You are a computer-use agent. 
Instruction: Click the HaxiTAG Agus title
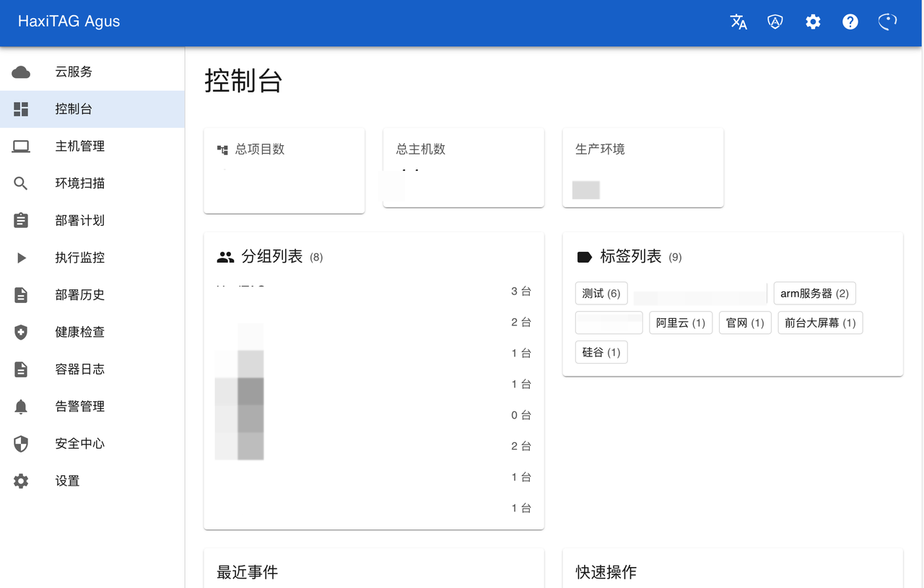point(69,22)
